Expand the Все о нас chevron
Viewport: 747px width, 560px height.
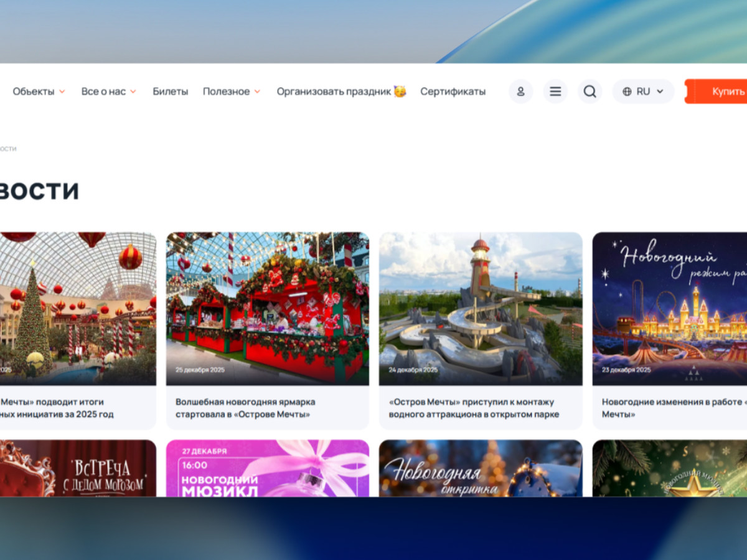[133, 91]
